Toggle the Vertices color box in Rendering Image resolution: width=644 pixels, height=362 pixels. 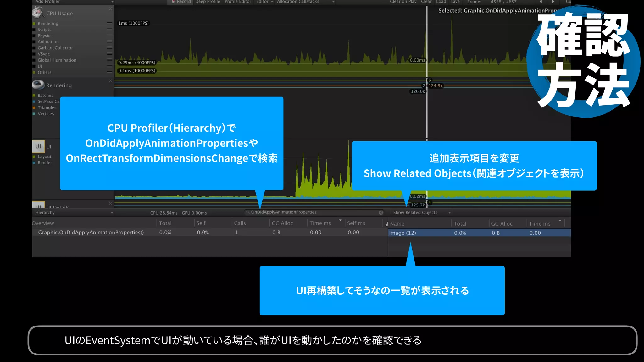(34, 114)
